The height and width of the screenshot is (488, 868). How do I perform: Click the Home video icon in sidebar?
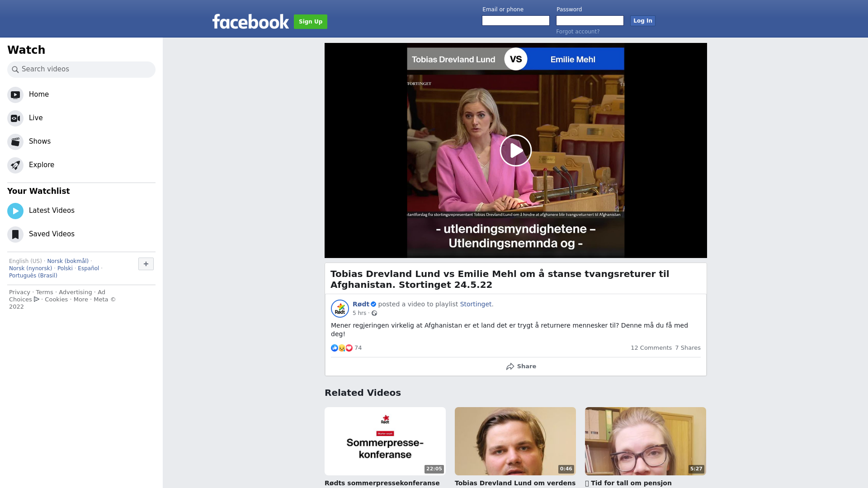pyautogui.click(x=15, y=95)
